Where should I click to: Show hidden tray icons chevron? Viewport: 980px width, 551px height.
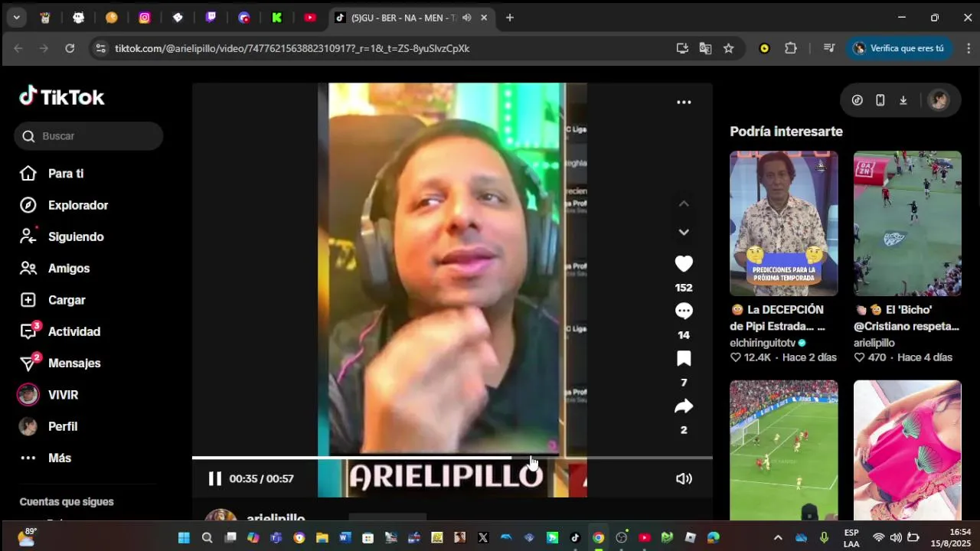click(x=778, y=538)
